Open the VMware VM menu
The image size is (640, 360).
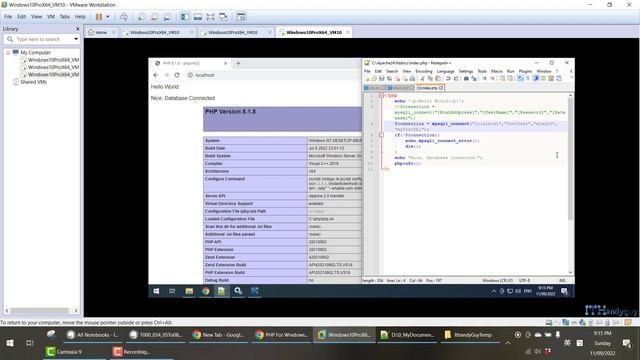(51, 17)
